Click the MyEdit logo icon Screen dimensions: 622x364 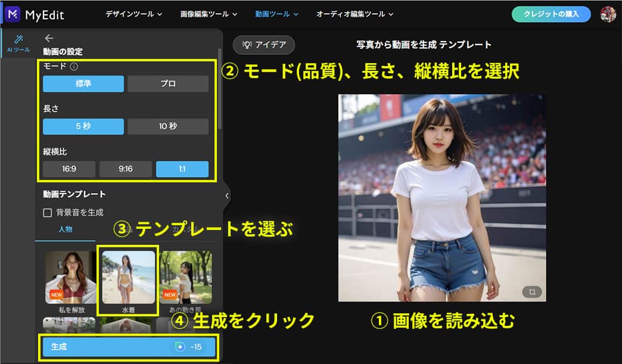pos(13,14)
